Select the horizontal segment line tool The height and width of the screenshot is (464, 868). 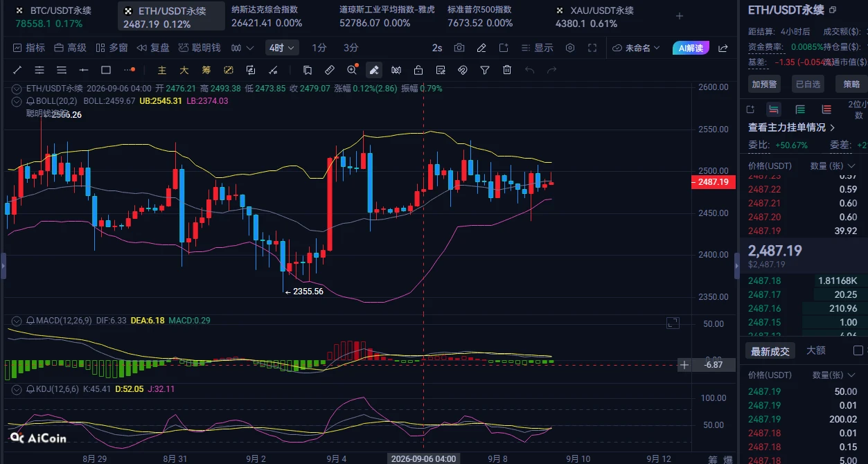[x=84, y=70]
